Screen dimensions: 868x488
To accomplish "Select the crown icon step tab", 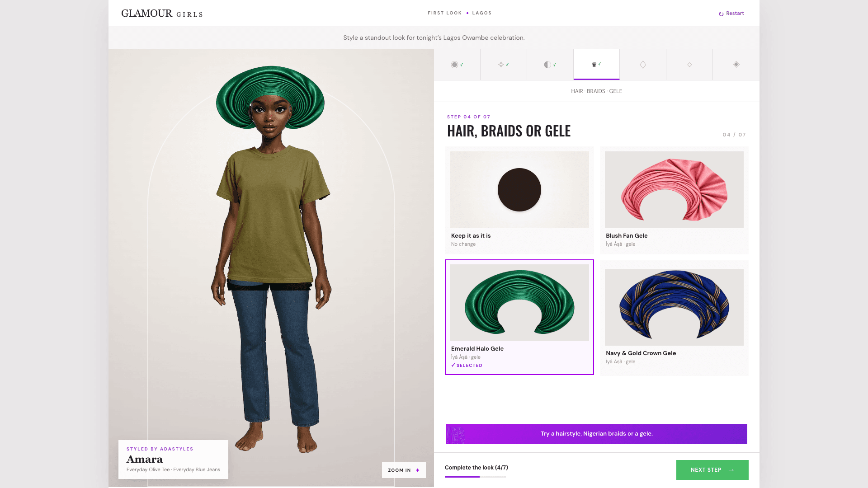I will pyautogui.click(x=596, y=65).
